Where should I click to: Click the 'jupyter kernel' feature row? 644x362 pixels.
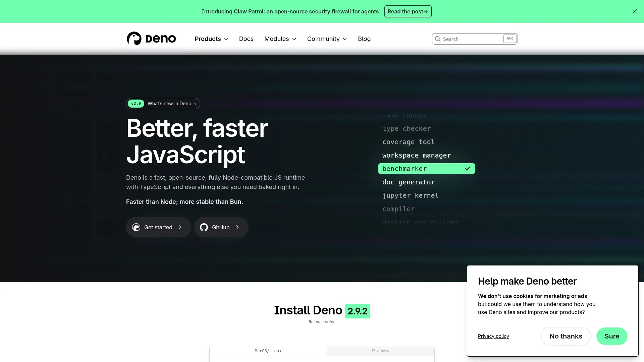pyautogui.click(x=411, y=195)
